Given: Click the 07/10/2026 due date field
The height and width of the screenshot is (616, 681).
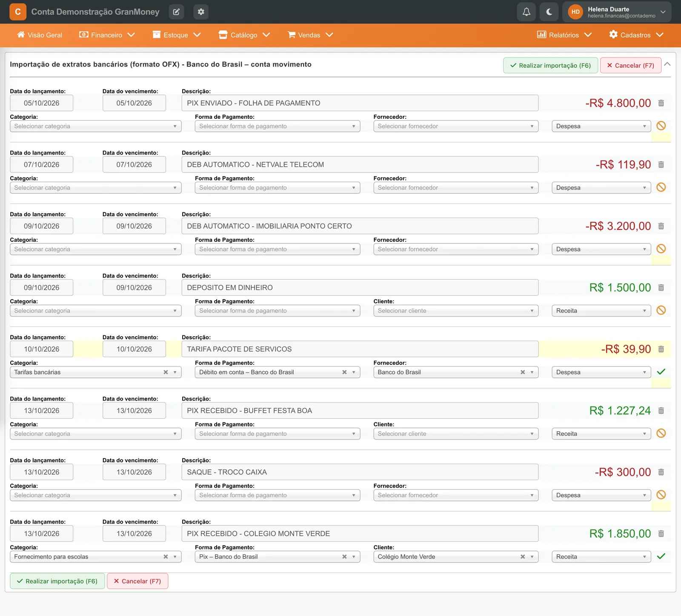Looking at the screenshot, I should 134,165.
